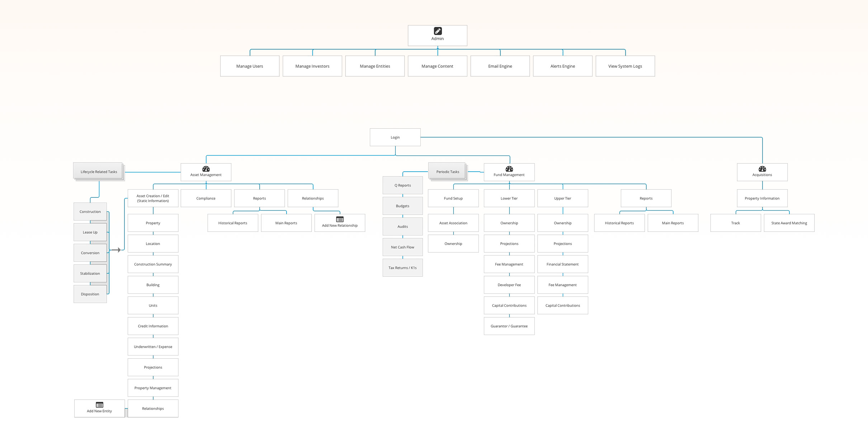Screen dimensions: 868x440
Task: Click the Disposition card in the lifecycle stack
Action: 90,294
